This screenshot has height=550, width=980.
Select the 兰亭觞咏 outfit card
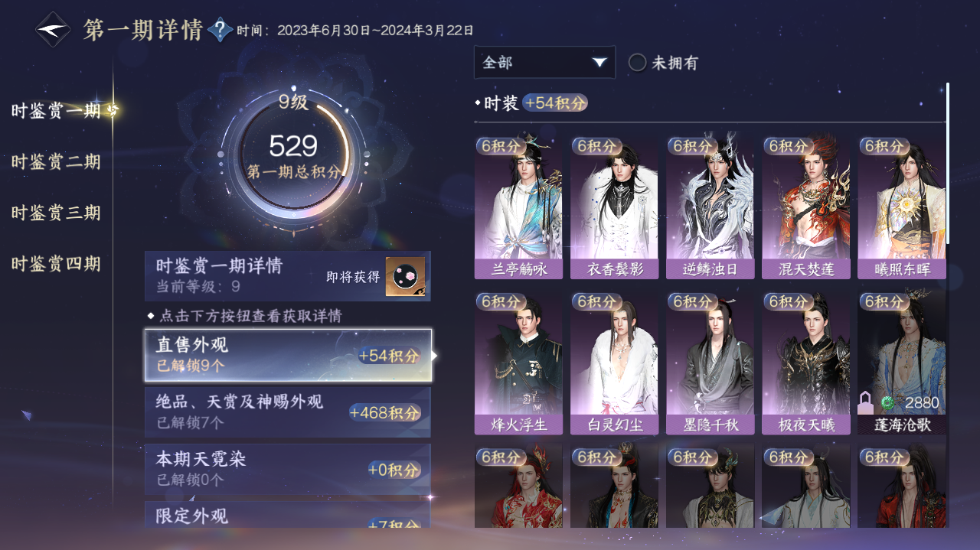[x=518, y=208]
